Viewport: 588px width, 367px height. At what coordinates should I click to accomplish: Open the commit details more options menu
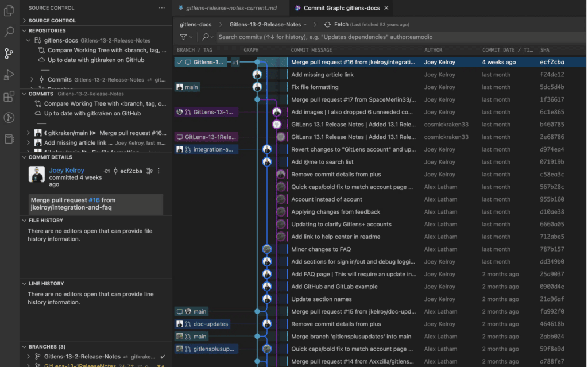click(x=159, y=171)
